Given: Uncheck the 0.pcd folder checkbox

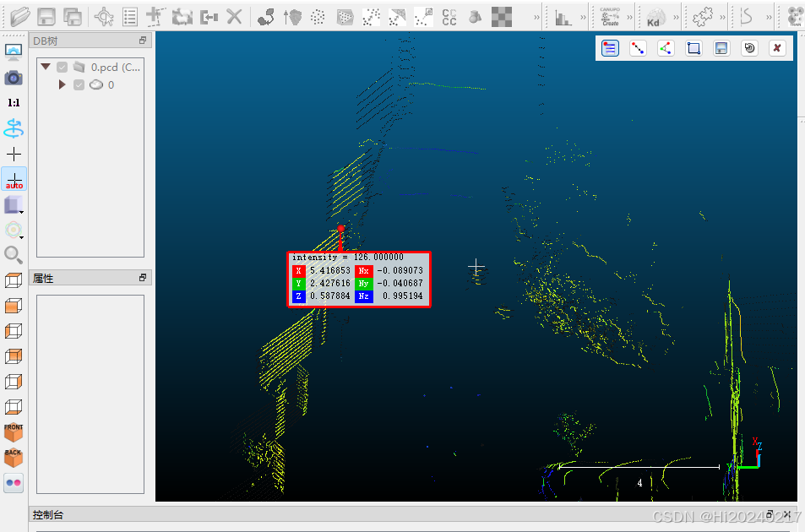Looking at the screenshot, I should click(x=63, y=68).
